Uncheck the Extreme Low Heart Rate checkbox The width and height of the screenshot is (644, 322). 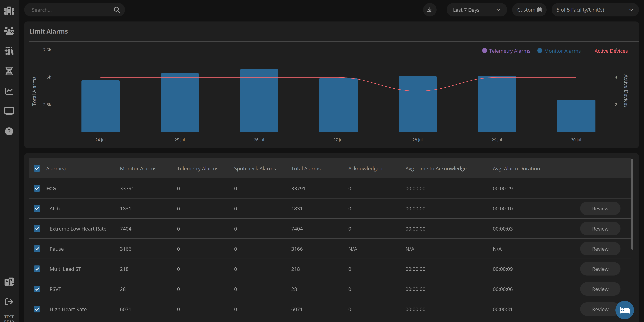[37, 229]
